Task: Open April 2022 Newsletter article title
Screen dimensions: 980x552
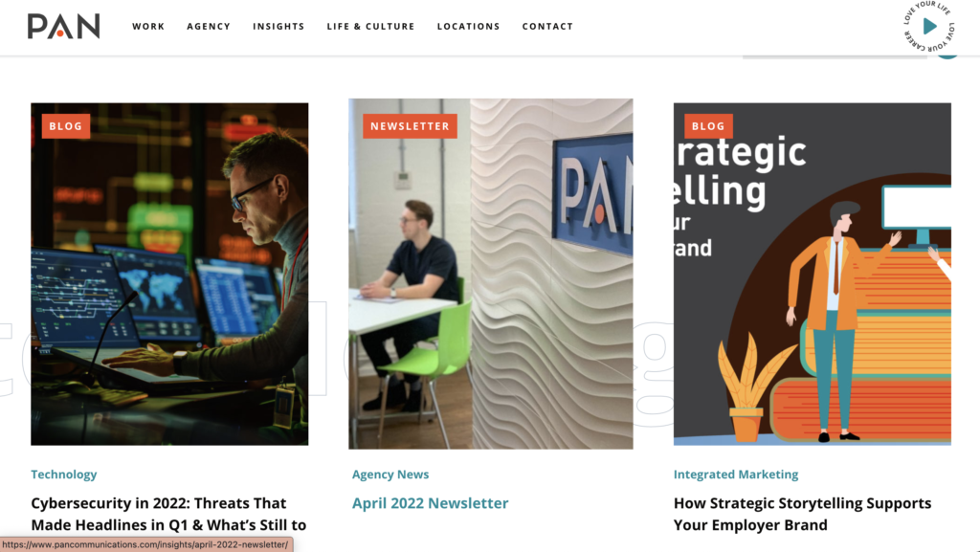Action: (x=430, y=503)
